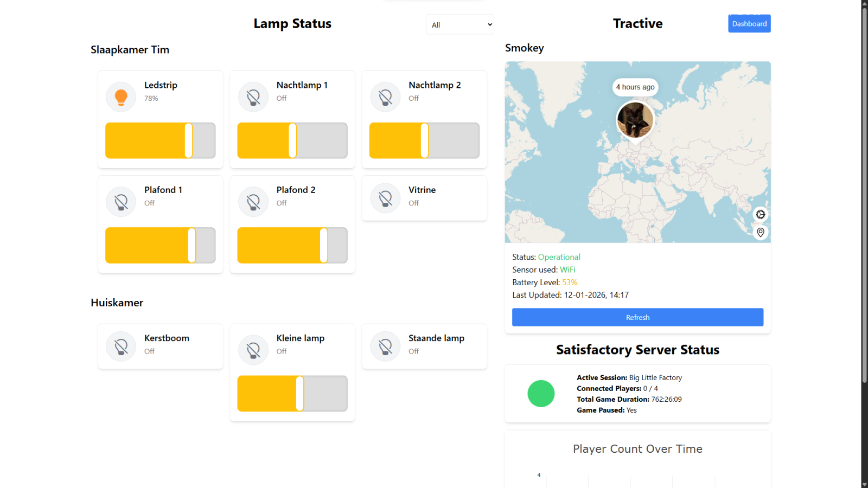Click the Operational status text

[x=559, y=256]
